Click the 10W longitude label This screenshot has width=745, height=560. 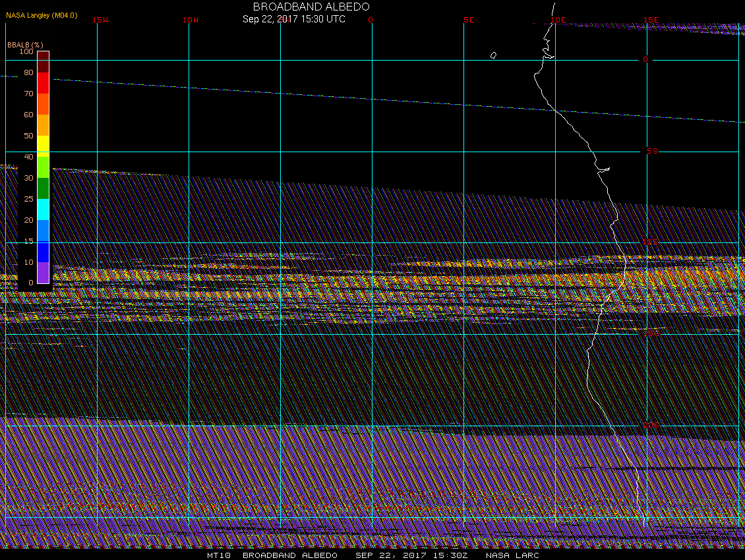(x=191, y=20)
